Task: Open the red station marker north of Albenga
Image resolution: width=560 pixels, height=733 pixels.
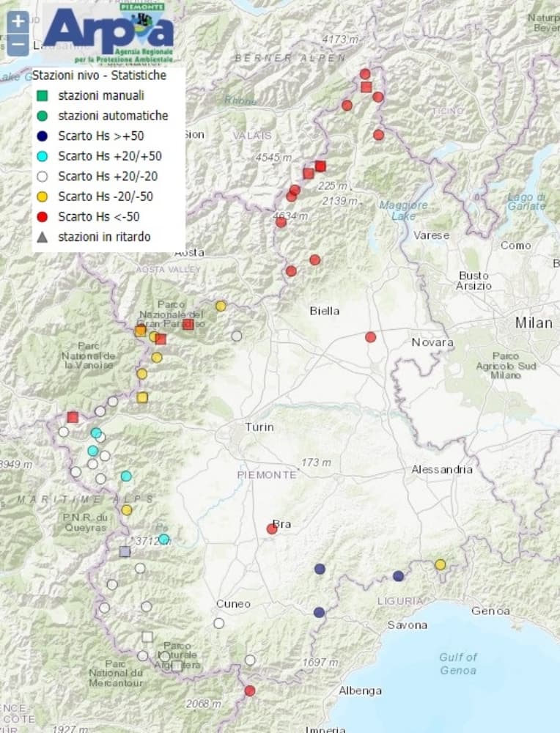Action: click(250, 690)
